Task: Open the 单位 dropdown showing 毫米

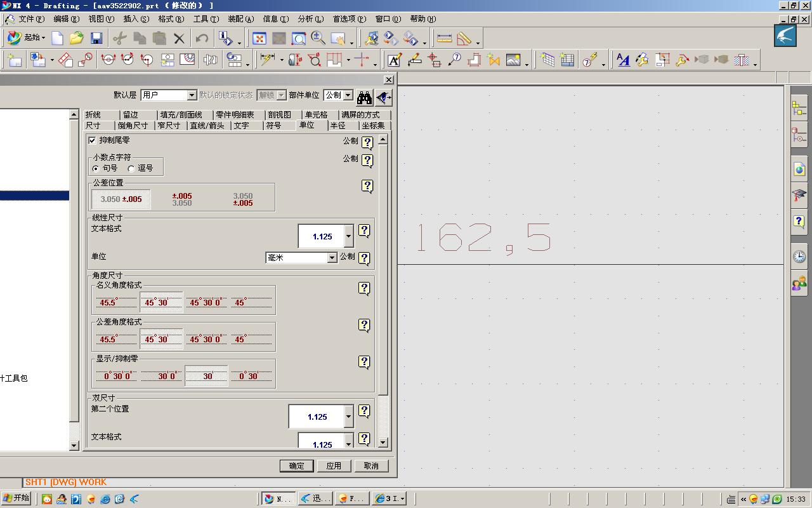Action: (x=332, y=257)
